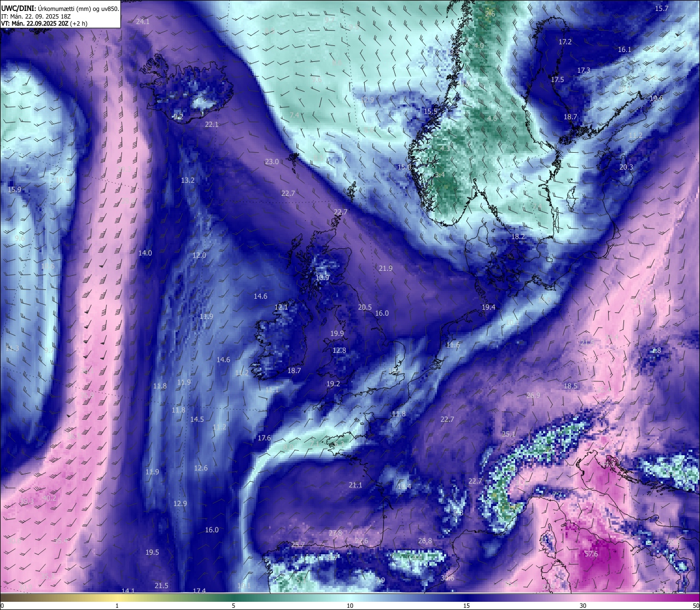
Task: Click the 25.7 value label
Action: [297, 545]
